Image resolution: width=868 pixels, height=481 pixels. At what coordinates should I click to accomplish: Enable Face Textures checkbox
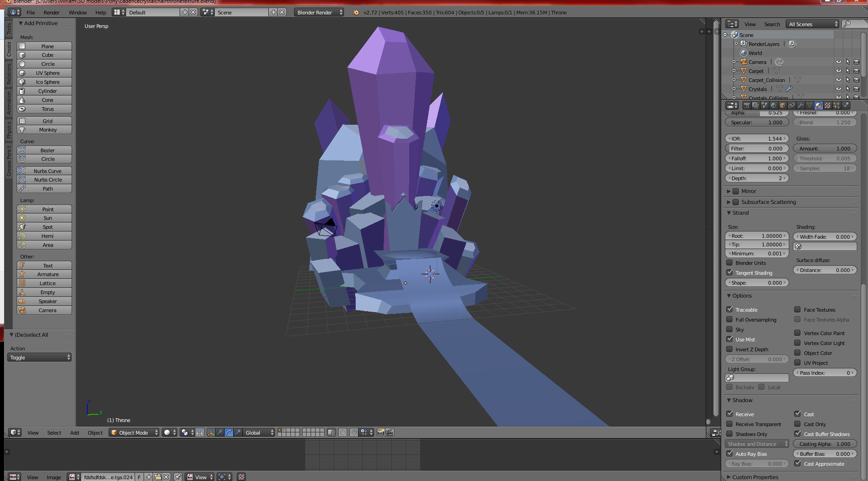tap(797, 309)
